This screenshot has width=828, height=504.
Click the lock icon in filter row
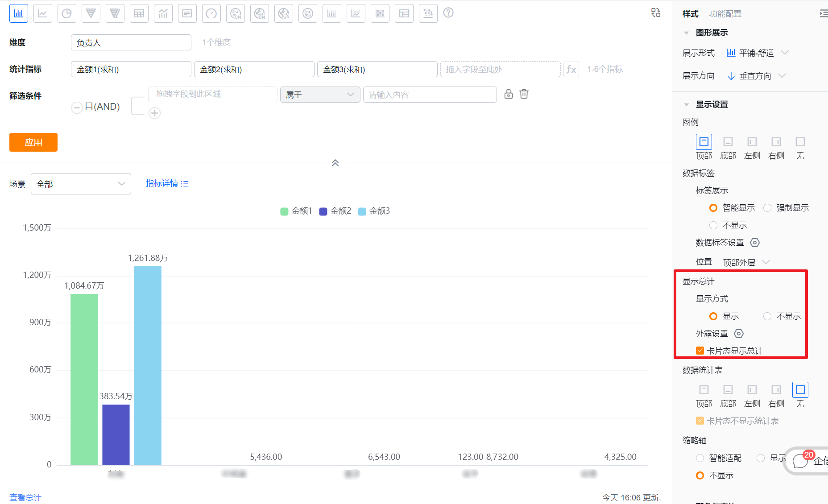(x=509, y=94)
